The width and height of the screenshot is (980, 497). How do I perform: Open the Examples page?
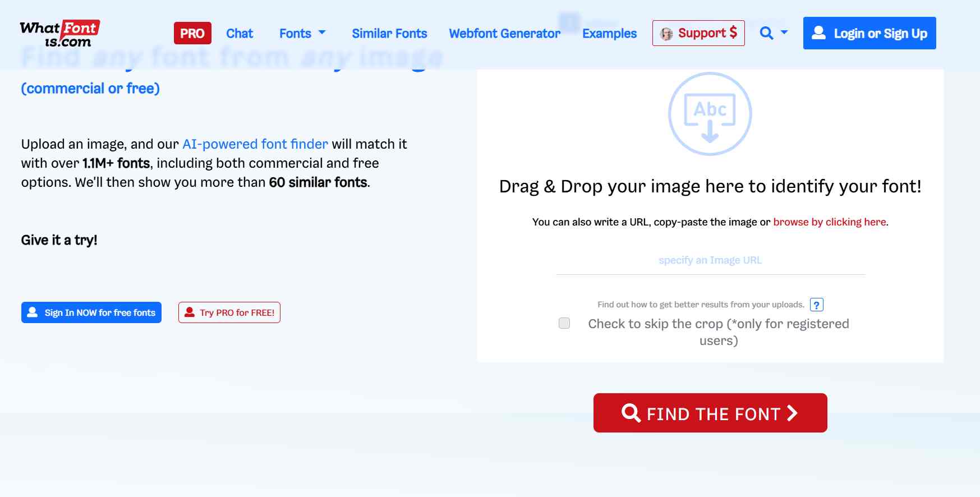point(609,33)
